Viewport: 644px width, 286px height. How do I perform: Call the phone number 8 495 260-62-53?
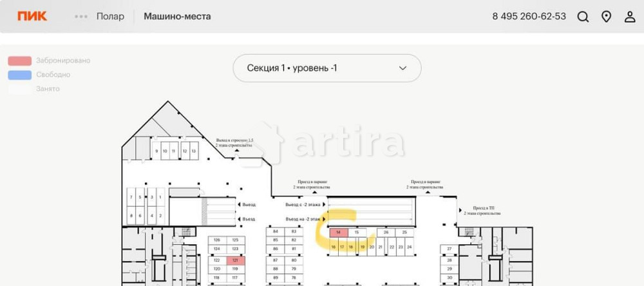[x=529, y=17]
